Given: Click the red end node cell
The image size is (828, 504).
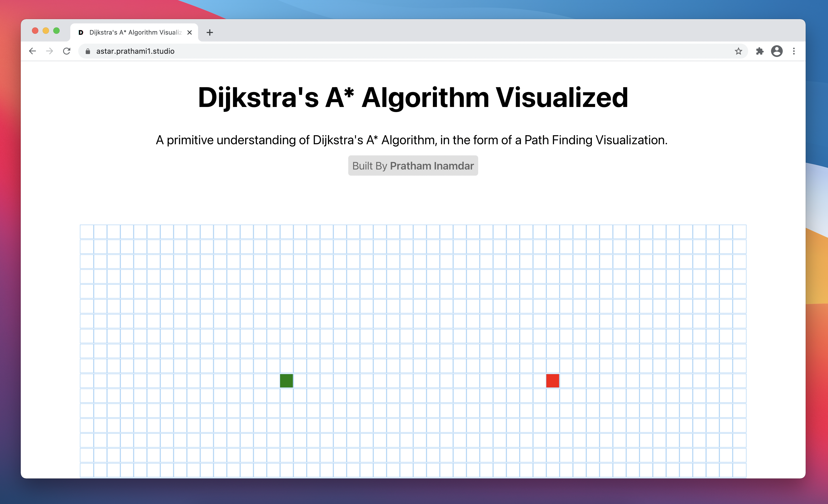Looking at the screenshot, I should pos(552,381).
